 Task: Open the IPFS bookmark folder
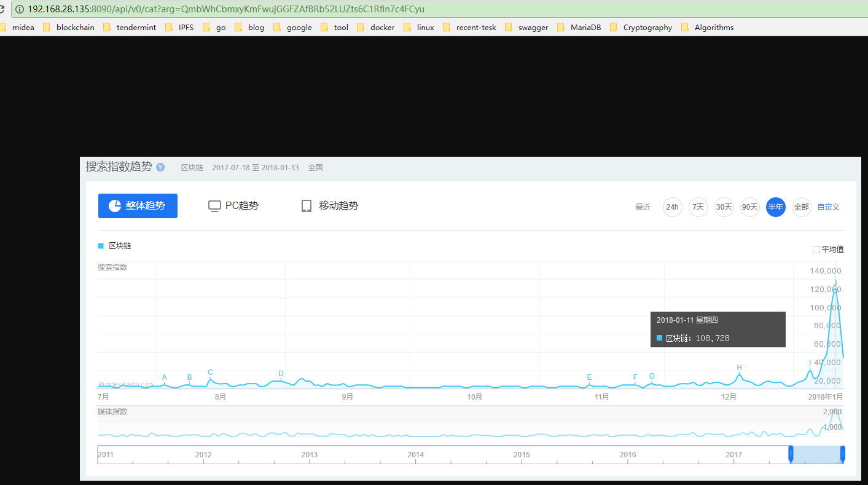pos(179,27)
